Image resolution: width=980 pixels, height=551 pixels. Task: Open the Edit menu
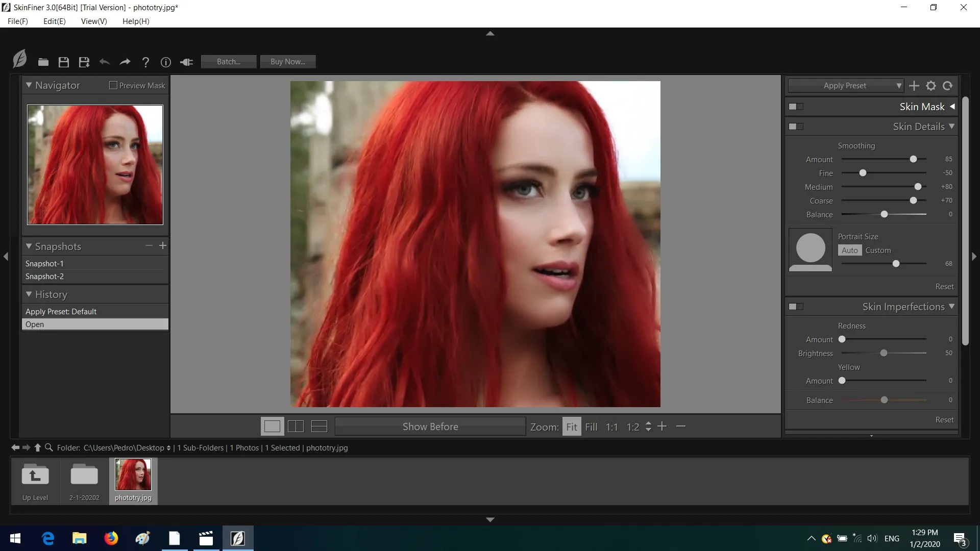point(55,21)
